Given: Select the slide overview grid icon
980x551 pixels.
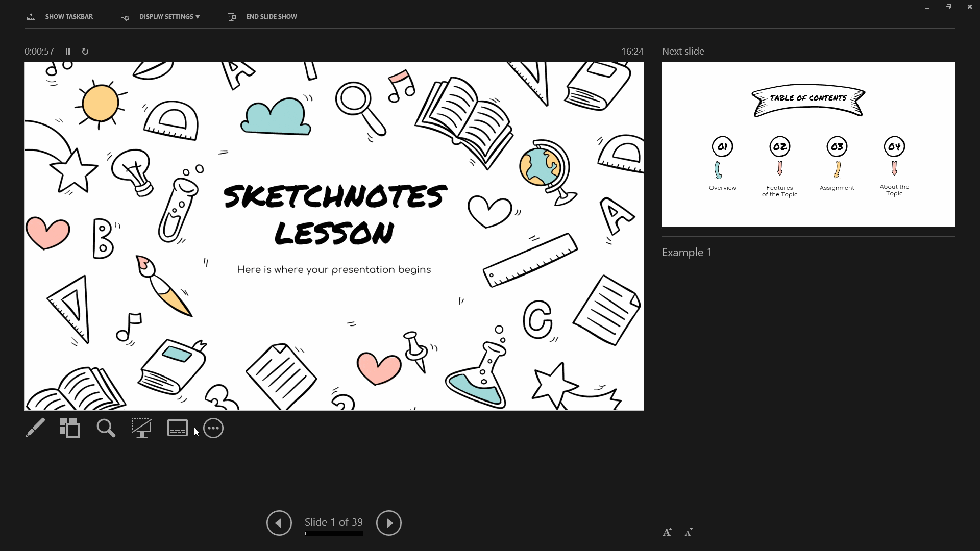Looking at the screenshot, I should [70, 429].
